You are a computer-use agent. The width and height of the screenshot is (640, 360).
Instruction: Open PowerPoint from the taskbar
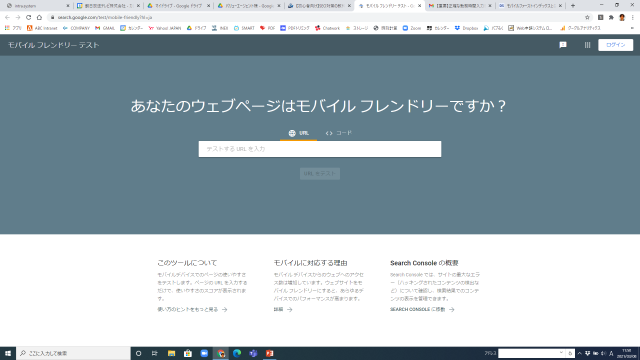(269, 353)
